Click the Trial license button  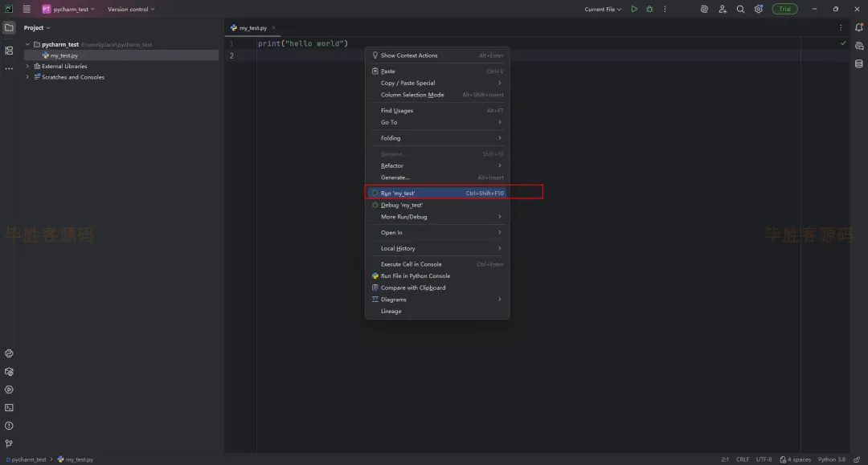(784, 9)
